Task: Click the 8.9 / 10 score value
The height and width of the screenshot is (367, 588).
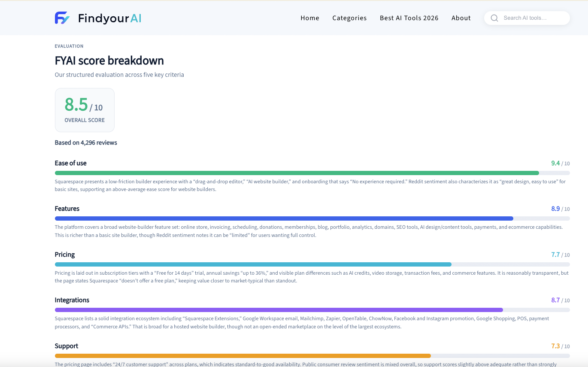Action: [561, 209]
